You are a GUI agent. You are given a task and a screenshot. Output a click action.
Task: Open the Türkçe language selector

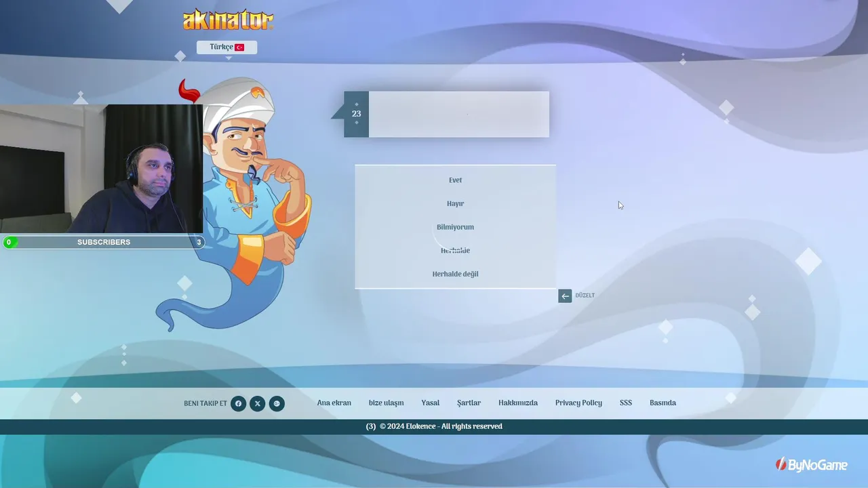point(226,47)
